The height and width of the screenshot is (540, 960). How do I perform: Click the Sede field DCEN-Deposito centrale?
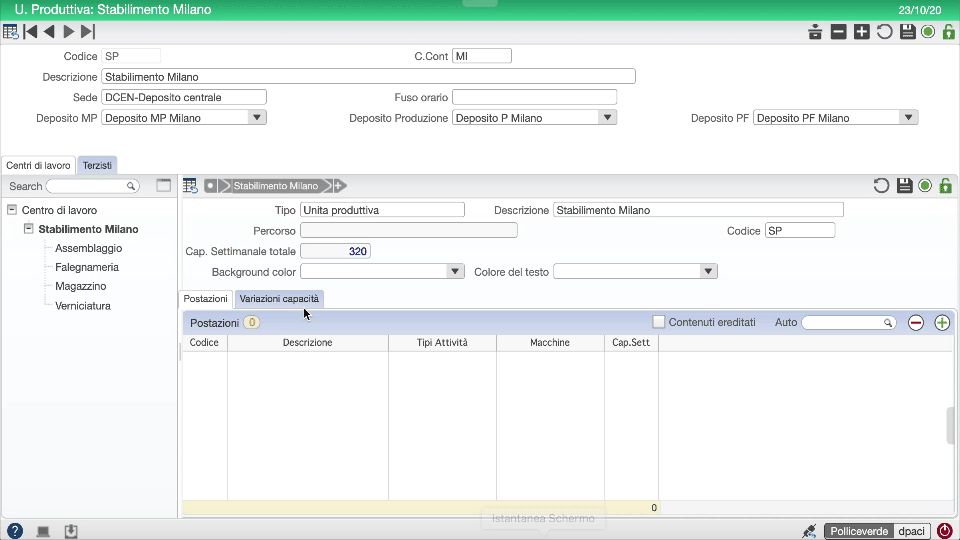click(184, 97)
